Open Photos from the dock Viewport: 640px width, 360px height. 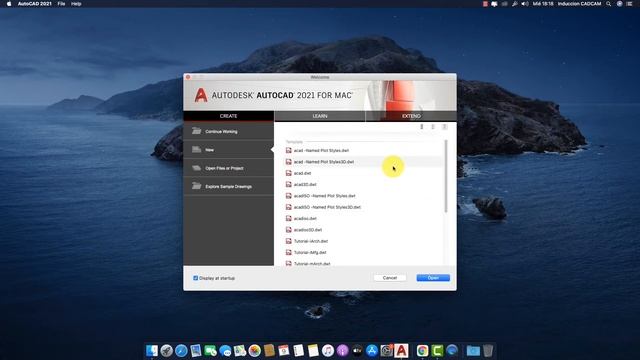click(x=255, y=350)
